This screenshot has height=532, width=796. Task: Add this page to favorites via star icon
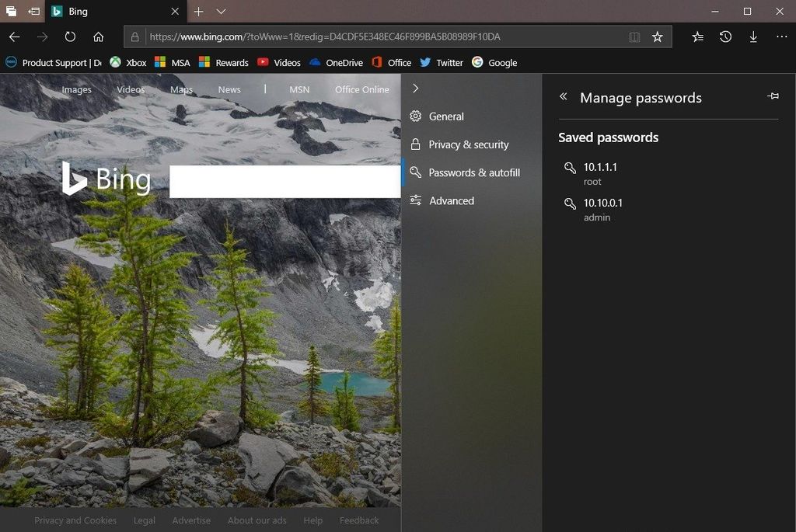pyautogui.click(x=659, y=37)
